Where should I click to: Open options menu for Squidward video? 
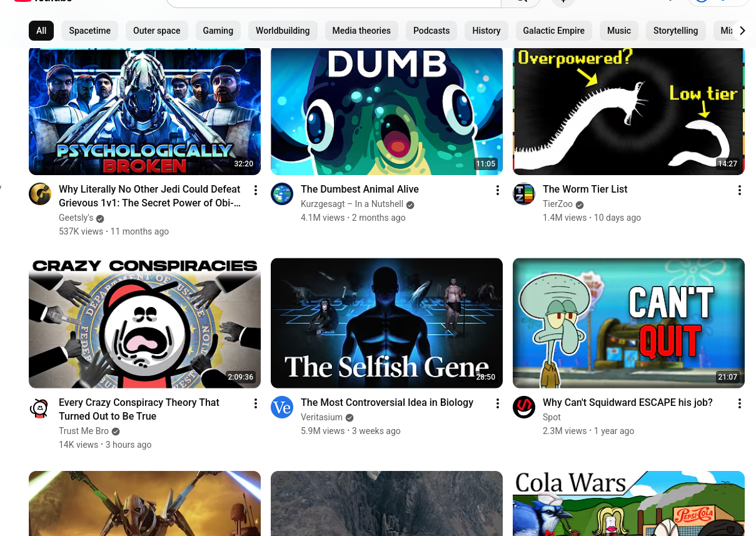click(739, 403)
